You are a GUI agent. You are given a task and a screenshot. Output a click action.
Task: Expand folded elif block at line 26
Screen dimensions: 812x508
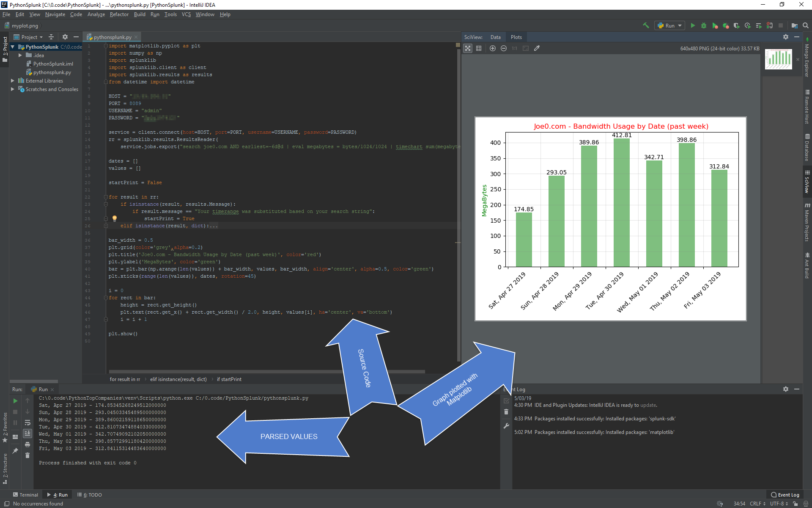(x=106, y=226)
